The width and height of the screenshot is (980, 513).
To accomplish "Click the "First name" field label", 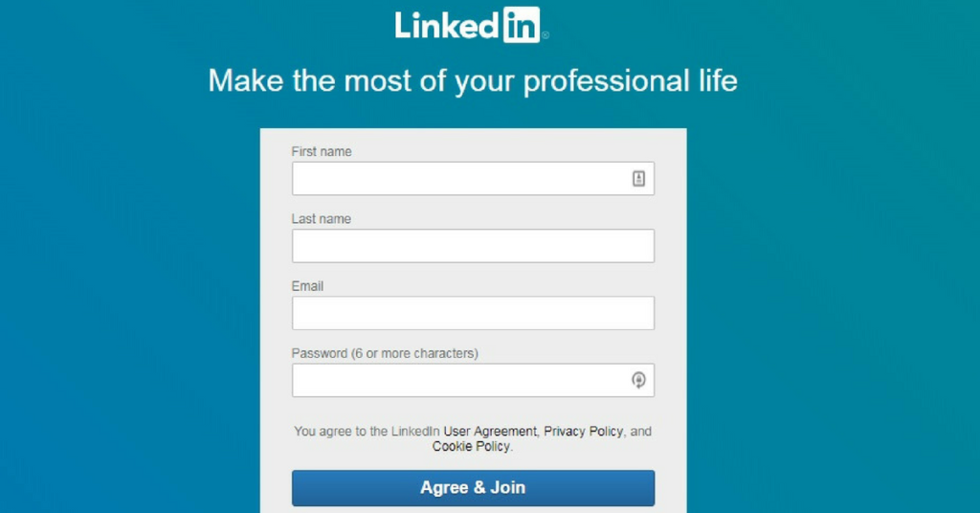I will 322,152.
